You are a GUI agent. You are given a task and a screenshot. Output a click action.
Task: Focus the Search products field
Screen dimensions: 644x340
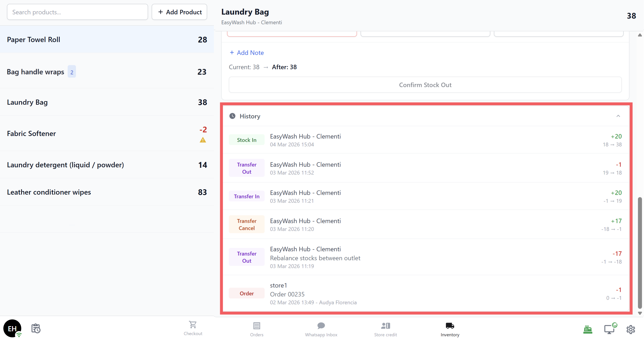(77, 12)
